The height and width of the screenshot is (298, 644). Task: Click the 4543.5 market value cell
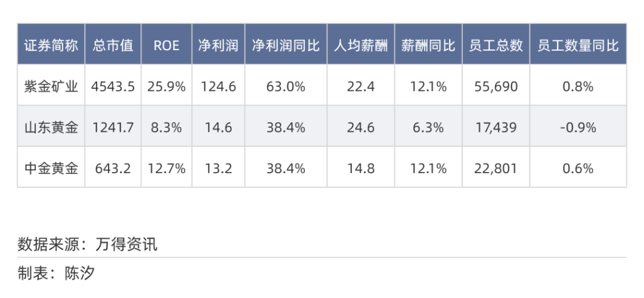pyautogui.click(x=113, y=87)
